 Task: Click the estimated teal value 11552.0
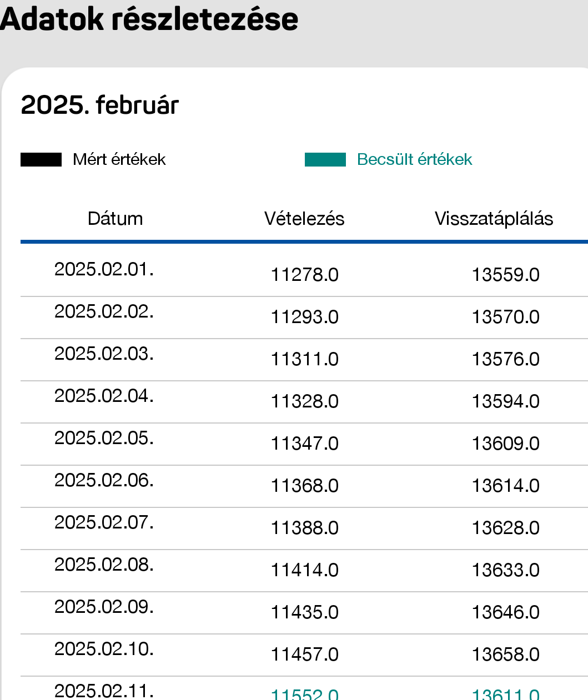click(305, 694)
